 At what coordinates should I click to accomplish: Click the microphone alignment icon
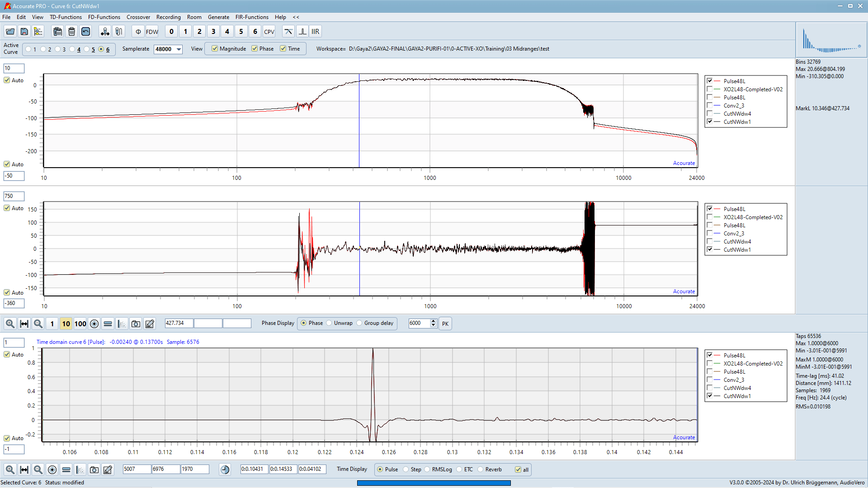(105, 32)
